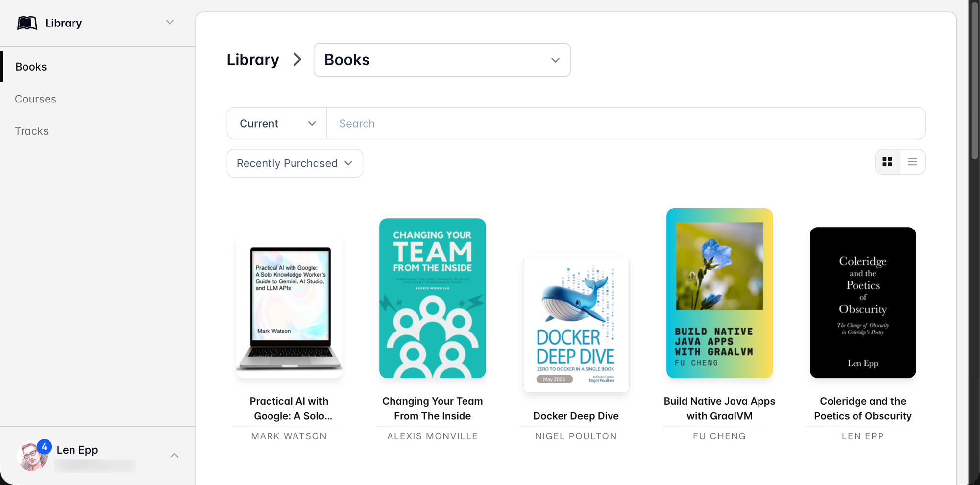
Task: Open Tracks in the sidebar
Action: point(31,131)
